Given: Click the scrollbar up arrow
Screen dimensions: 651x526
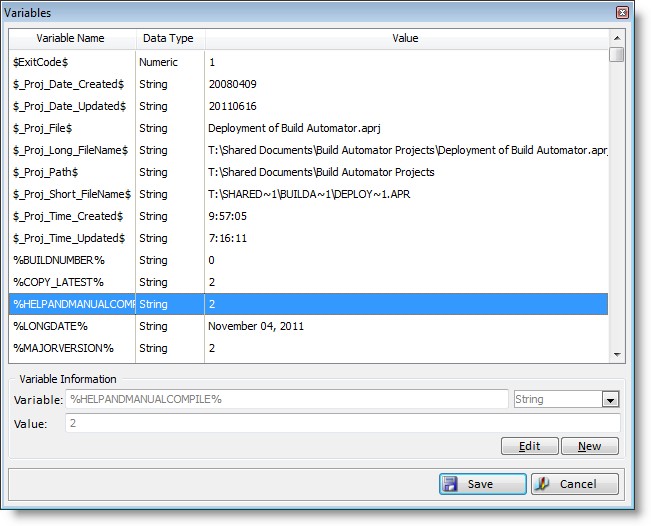Looking at the screenshot, I should [617, 38].
